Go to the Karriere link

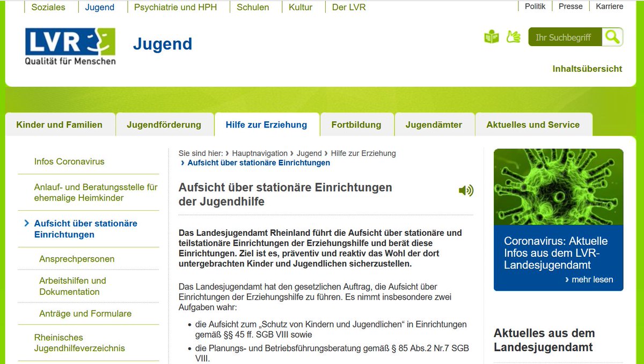(x=609, y=6)
